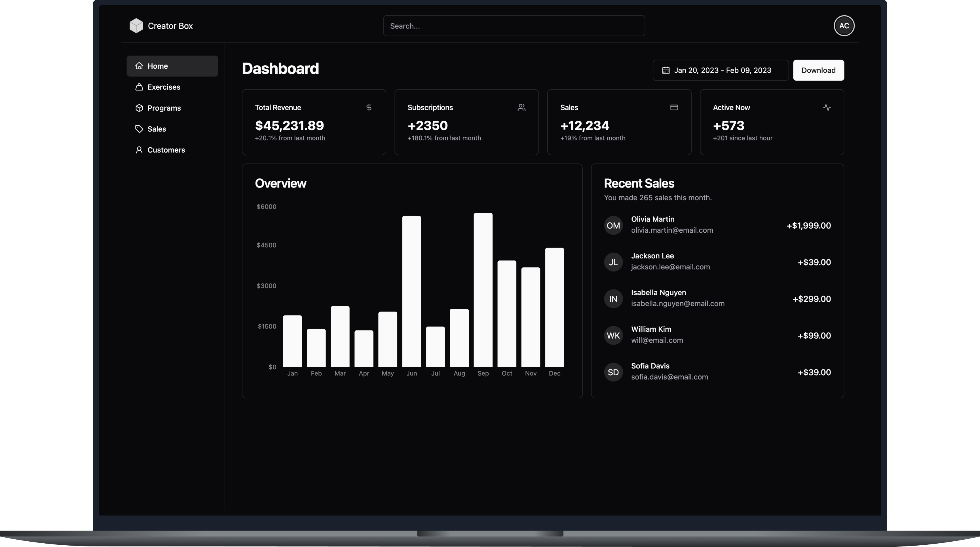Go to the Home menu item

[172, 66]
